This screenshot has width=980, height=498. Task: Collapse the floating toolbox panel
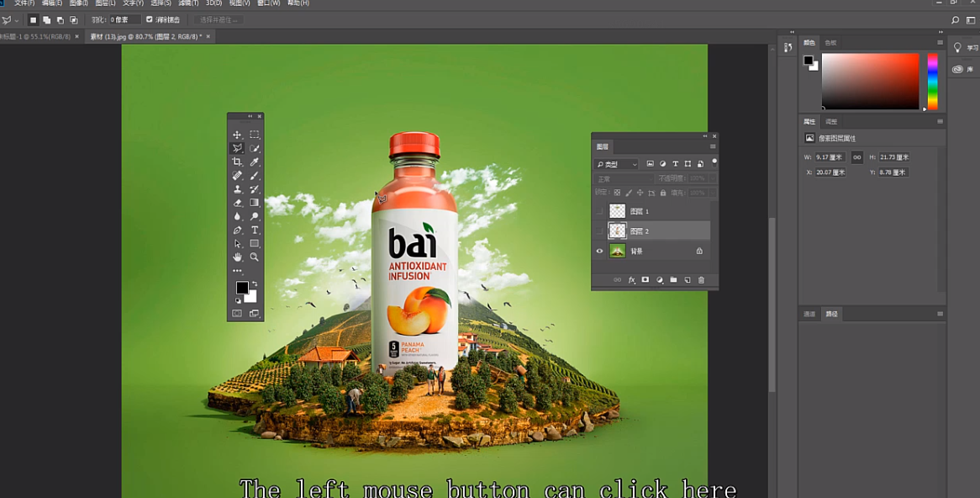250,116
